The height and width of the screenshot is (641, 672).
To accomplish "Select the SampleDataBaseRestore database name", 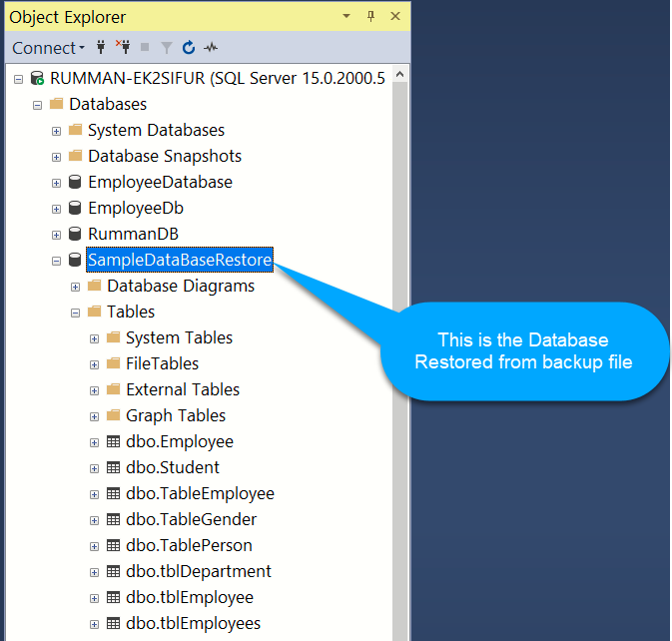I will [180, 260].
